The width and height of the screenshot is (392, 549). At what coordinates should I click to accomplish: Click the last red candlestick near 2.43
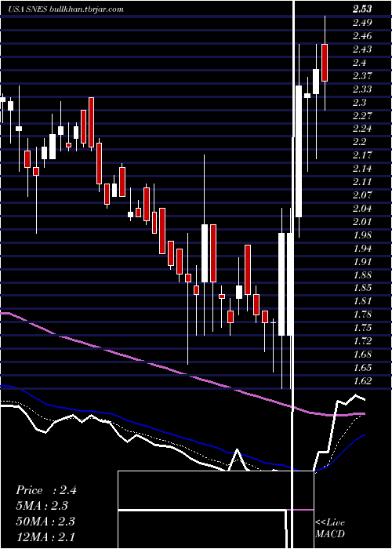325,63
